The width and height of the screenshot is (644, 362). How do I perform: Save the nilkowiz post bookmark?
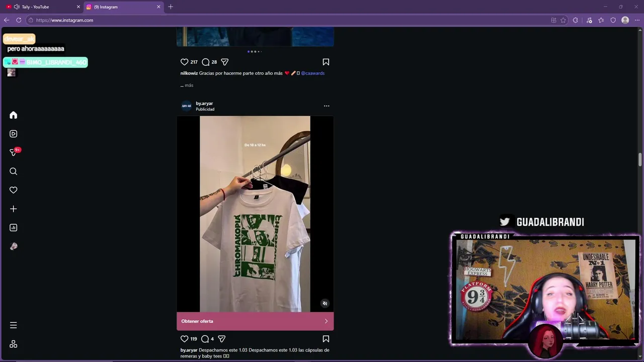point(326,62)
